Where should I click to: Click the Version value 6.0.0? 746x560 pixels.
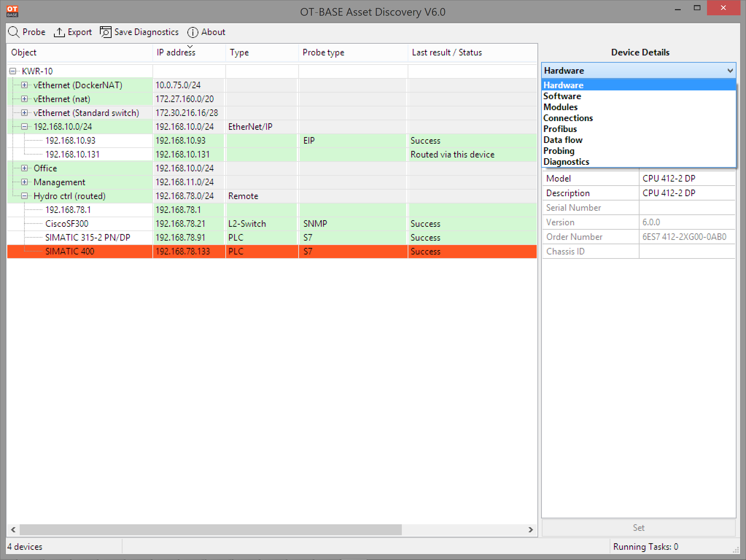[x=687, y=222]
